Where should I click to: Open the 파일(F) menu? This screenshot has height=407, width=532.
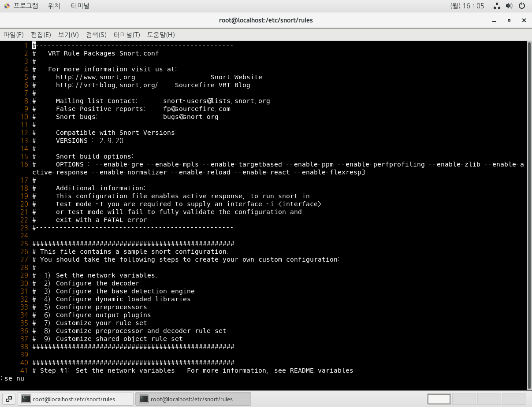[x=13, y=35]
